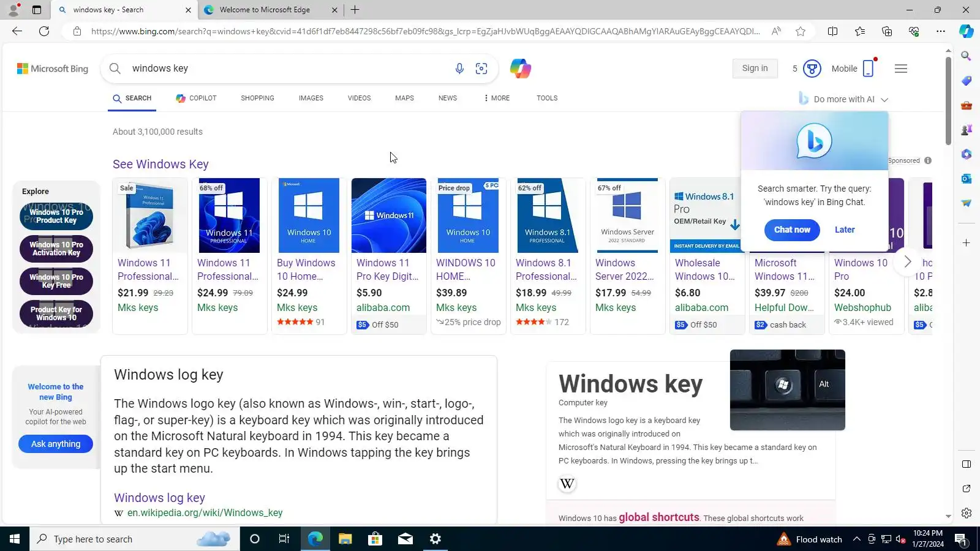This screenshot has height=551, width=980.
Task: Show hidden system tray icons chevron
Action: click(x=857, y=539)
